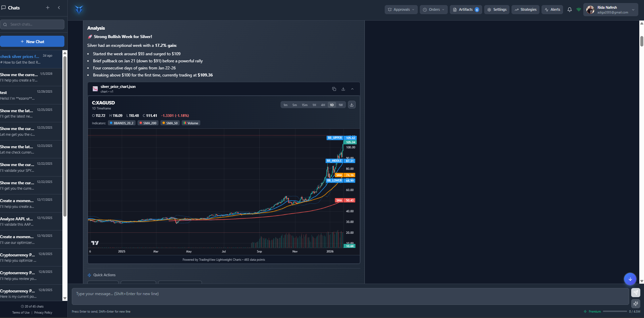
Task: Open the AI sparkles assistant icon
Action: click(636, 304)
